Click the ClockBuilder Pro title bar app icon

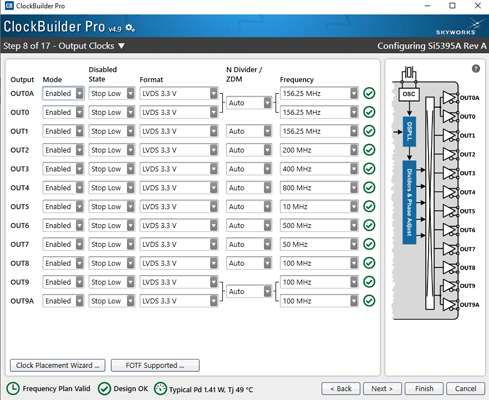click(x=9, y=6)
